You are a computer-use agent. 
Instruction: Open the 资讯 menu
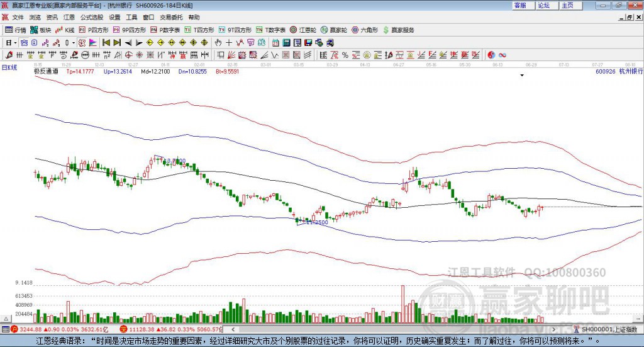[52, 17]
